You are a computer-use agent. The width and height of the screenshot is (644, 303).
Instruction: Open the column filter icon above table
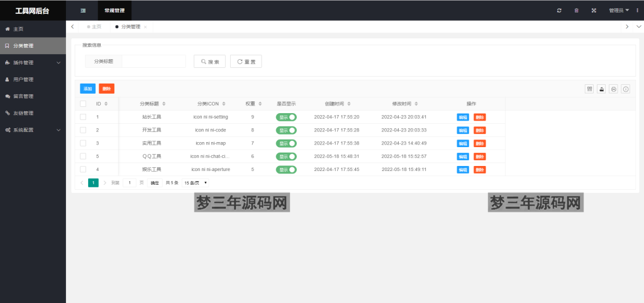589,89
